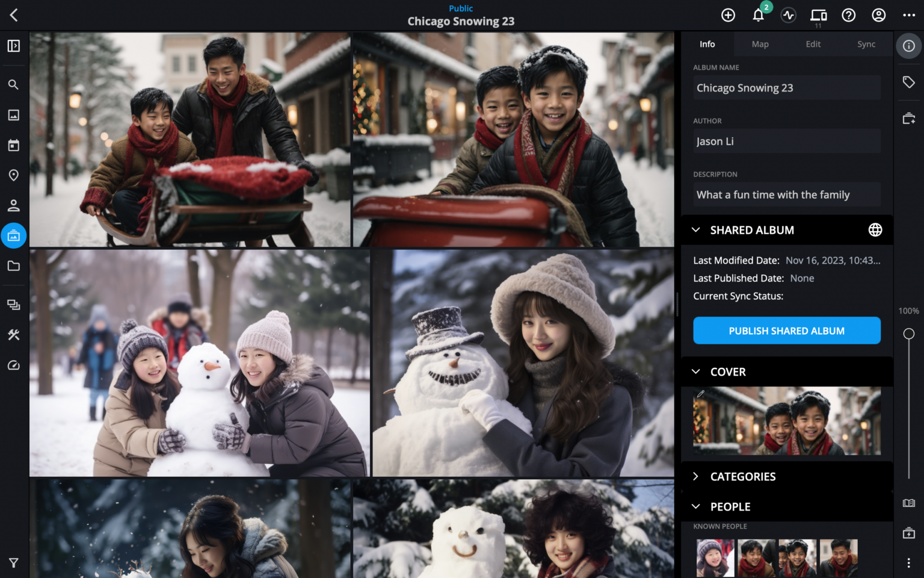
Task: Click the add photos plus icon
Action: coord(728,15)
